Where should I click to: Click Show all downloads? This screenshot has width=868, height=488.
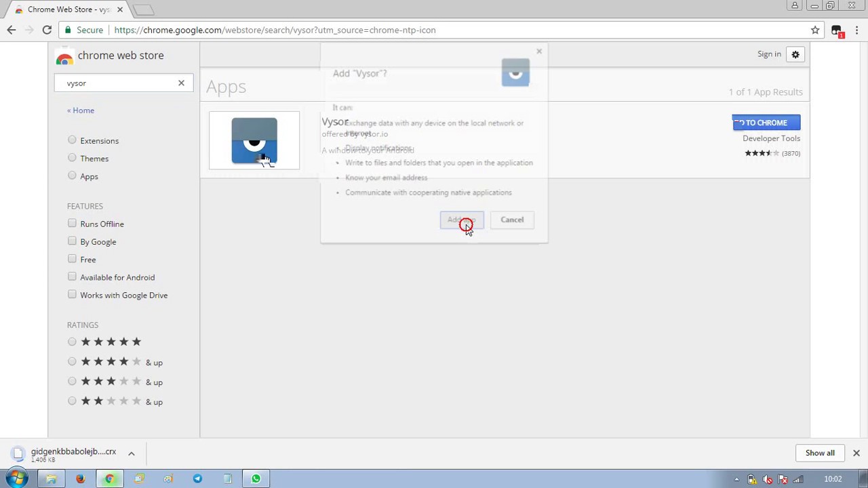pos(820,453)
